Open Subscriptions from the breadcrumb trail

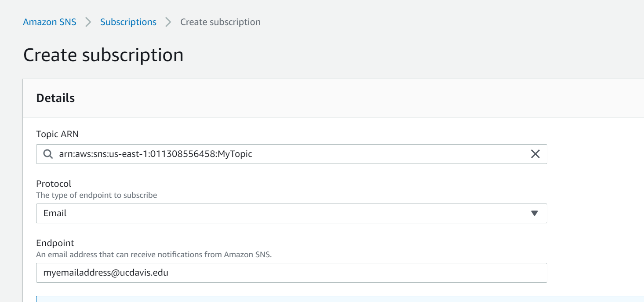coord(128,22)
